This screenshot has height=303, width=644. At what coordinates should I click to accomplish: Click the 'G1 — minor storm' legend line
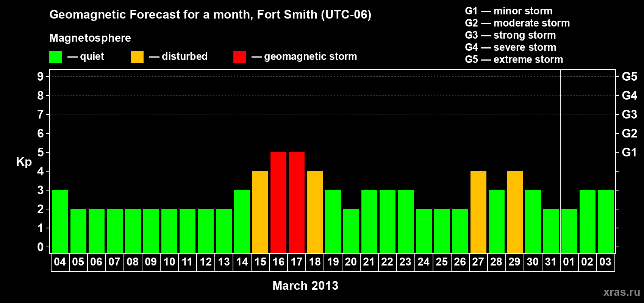point(508,11)
